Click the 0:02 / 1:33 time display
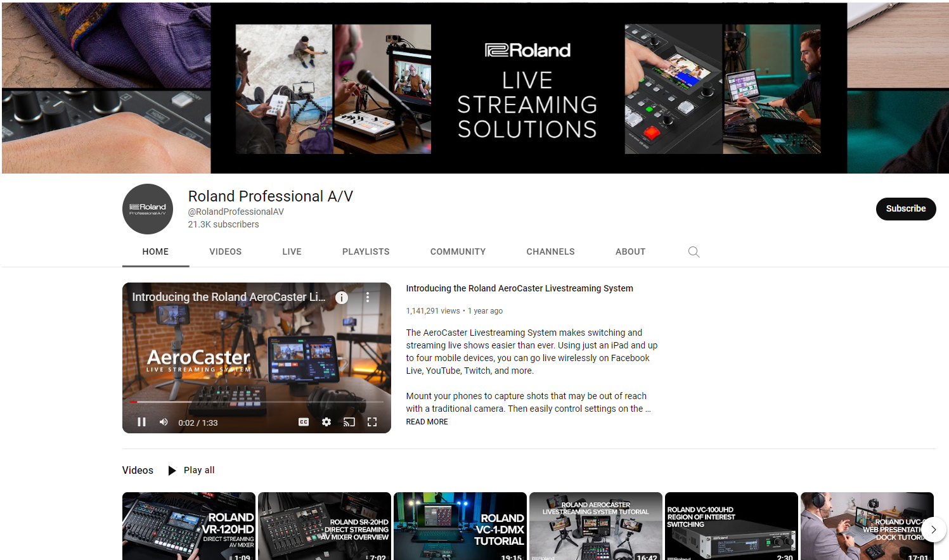Viewport: 949px width, 560px height. pyautogui.click(x=198, y=423)
